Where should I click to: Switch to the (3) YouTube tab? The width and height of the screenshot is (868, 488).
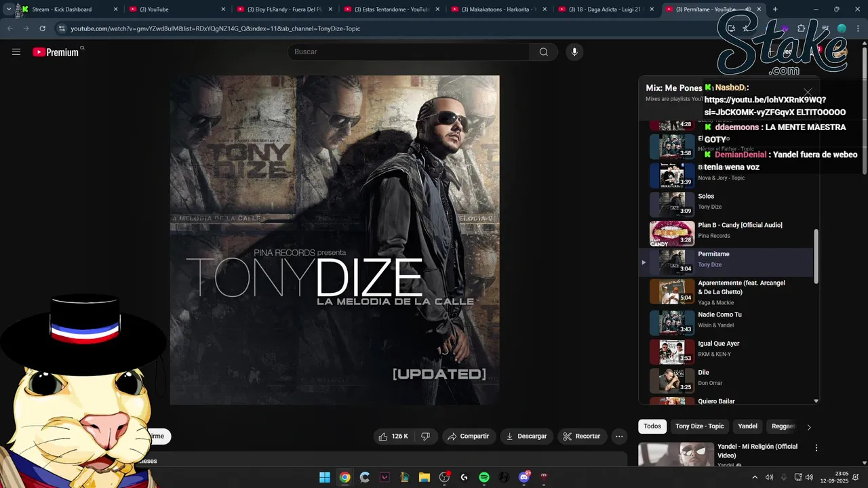coord(176,9)
